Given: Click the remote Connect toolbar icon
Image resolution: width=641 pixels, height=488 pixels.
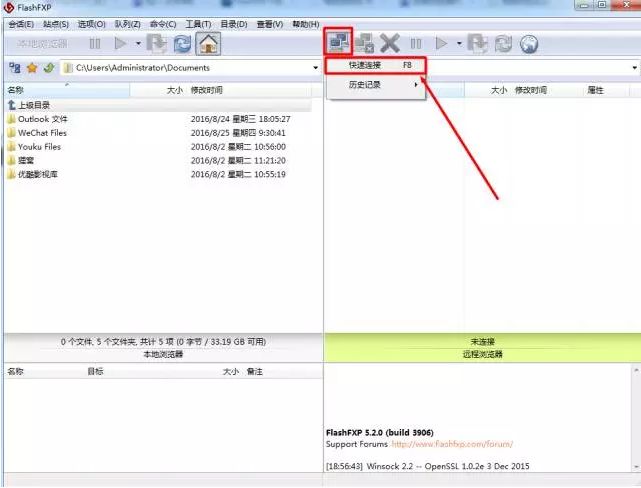Looking at the screenshot, I should (338, 42).
